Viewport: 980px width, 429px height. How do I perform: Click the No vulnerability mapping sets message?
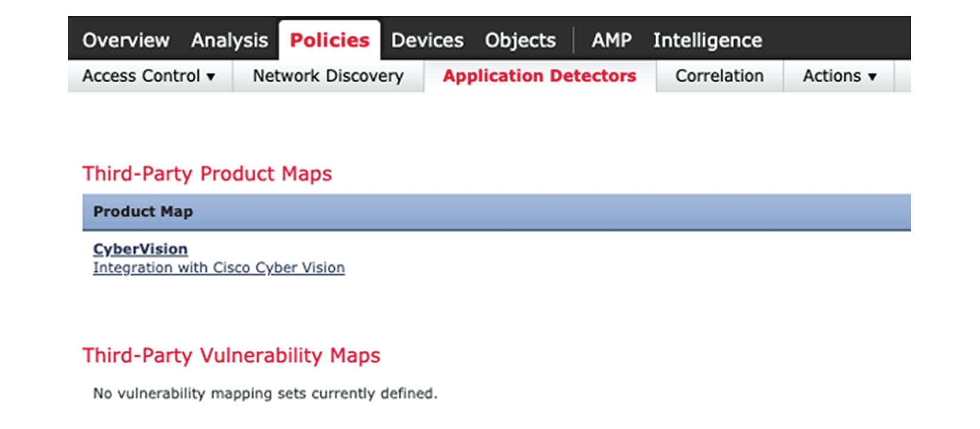pyautogui.click(x=265, y=393)
